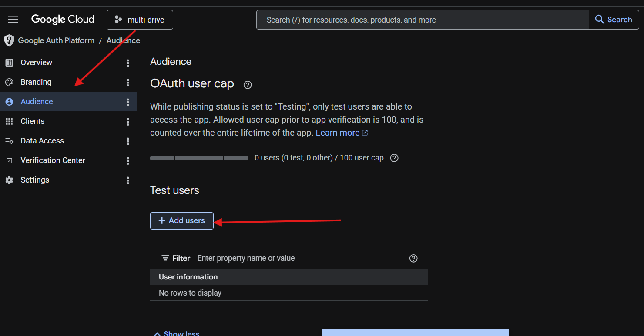Click the Test users heading

[174, 190]
